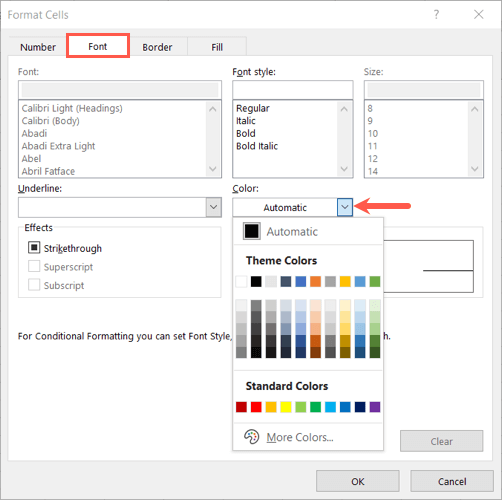Open the Border tab
502x500 pixels.
click(157, 47)
